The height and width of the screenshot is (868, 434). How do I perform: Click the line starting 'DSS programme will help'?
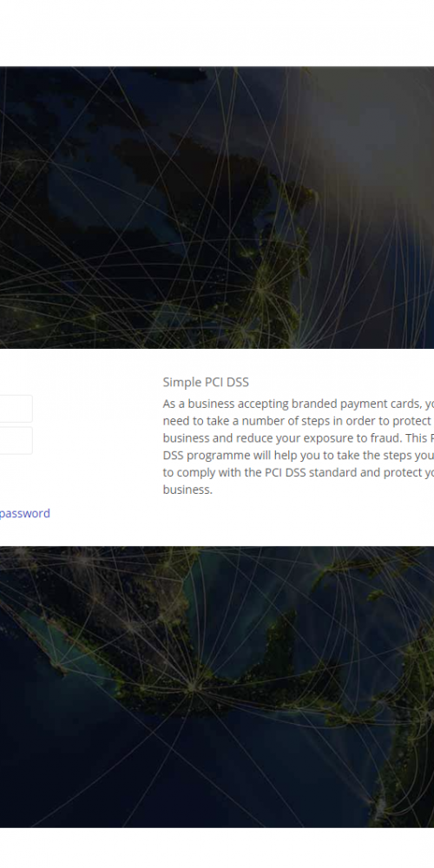pos(299,455)
